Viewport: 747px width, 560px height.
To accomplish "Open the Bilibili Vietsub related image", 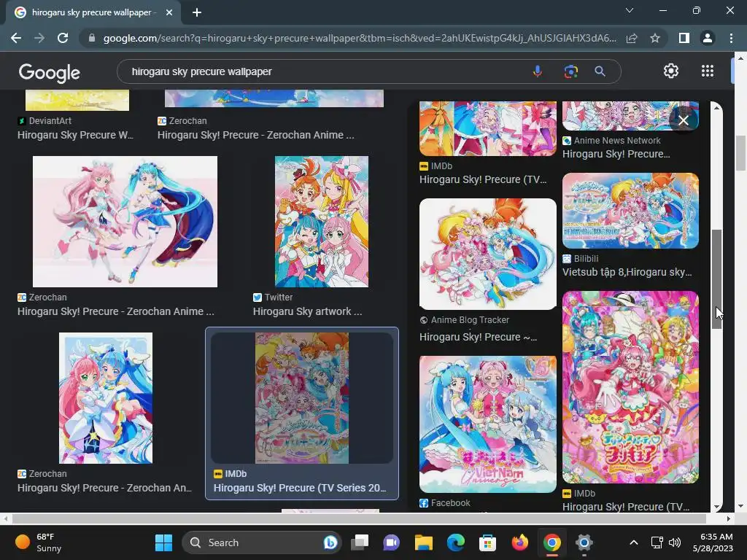I will click(x=630, y=211).
